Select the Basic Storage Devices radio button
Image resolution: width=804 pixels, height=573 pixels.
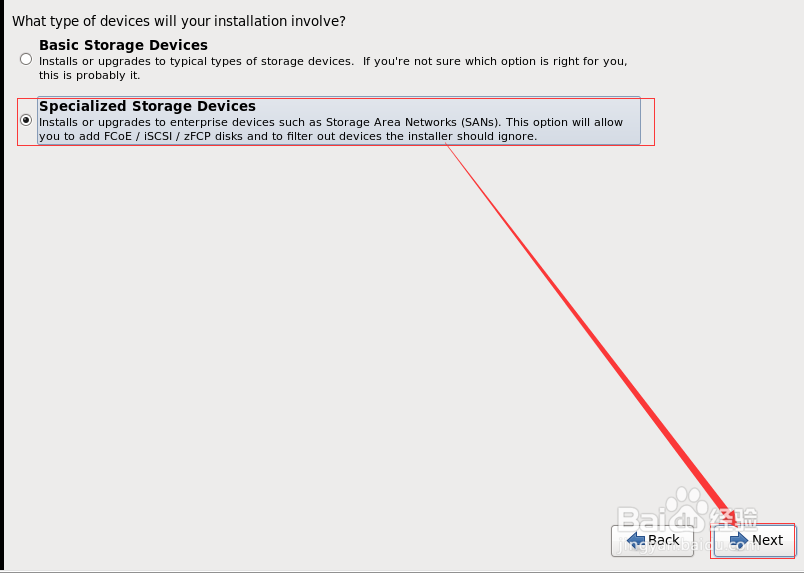pos(26,59)
